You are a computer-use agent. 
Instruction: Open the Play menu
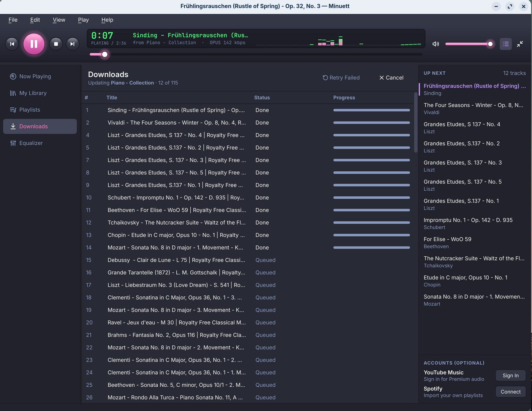click(x=83, y=20)
